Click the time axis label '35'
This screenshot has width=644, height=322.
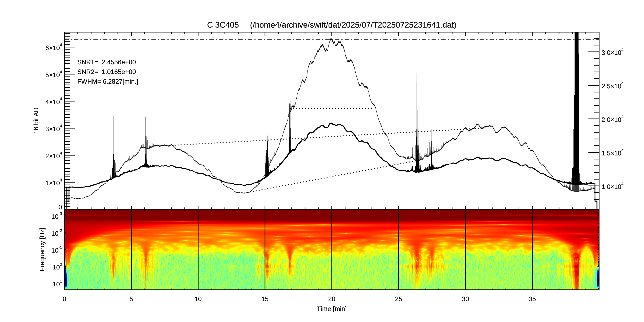[532, 299]
